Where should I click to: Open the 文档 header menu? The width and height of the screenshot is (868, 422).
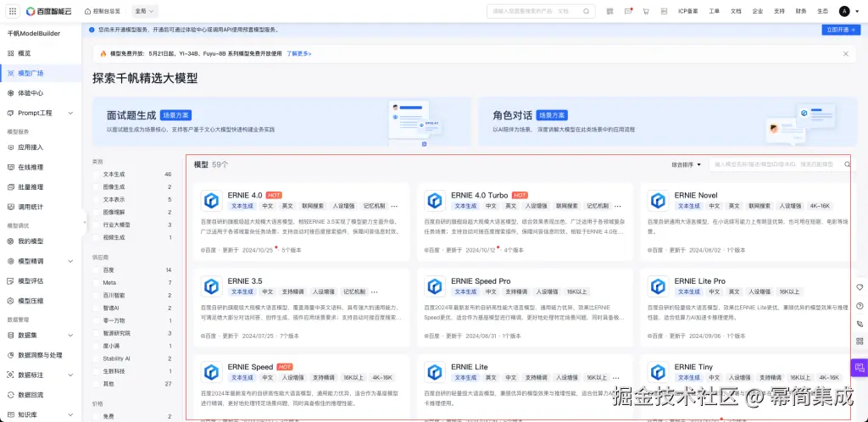[736, 11]
